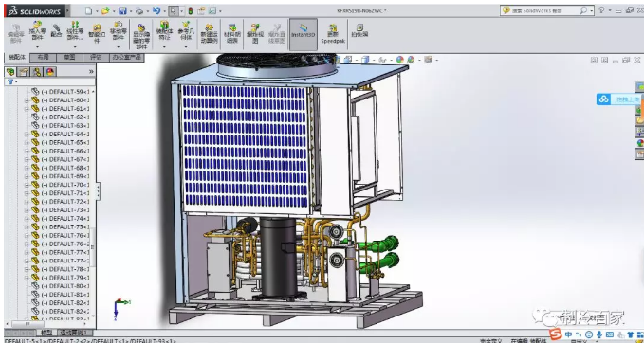Expand the DEFAULT-60 tree node
The height and width of the screenshot is (343, 644).
pyautogui.click(x=27, y=100)
